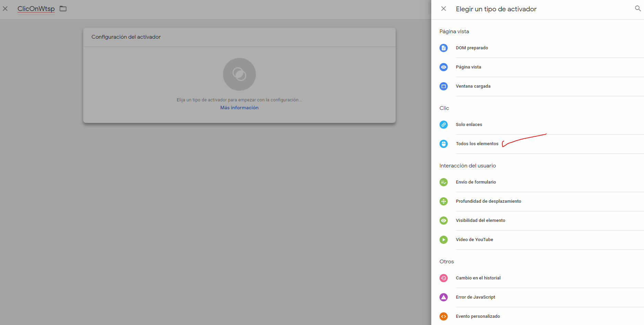The height and width of the screenshot is (325, 644).
Task: Click the Cambio en el historial icon
Action: (x=444, y=278)
